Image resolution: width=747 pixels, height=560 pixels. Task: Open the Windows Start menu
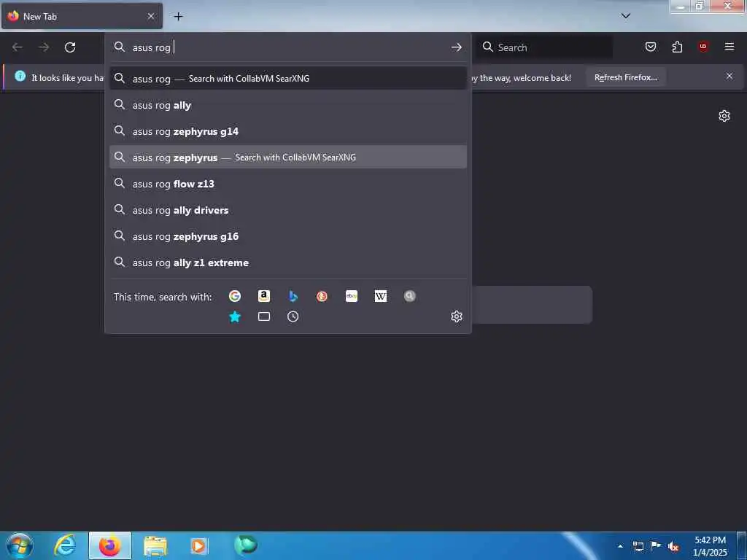point(20,545)
